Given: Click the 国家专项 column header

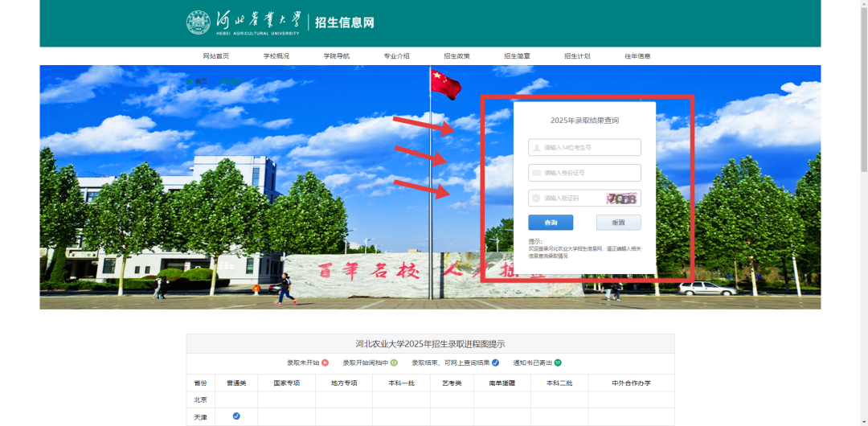Looking at the screenshot, I should (x=287, y=383).
